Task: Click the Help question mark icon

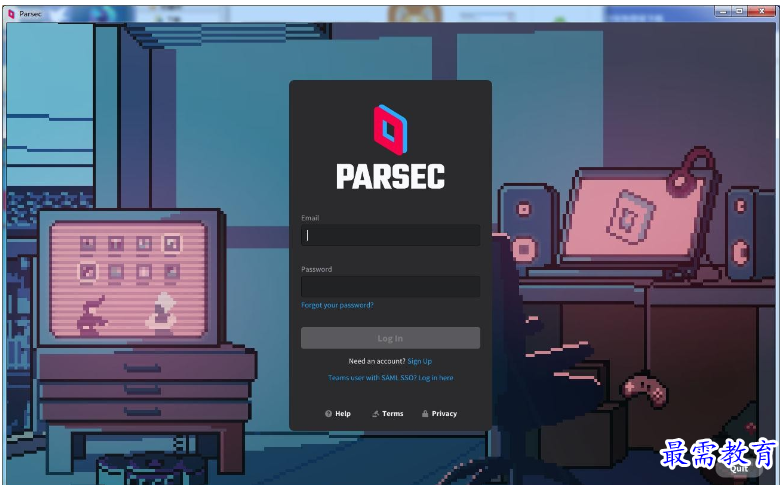Action: tap(328, 414)
